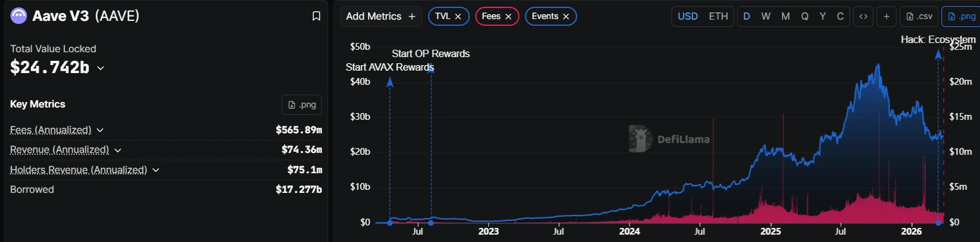980x242 pixels.
Task: Remove the TVL metric chip
Action: point(458,17)
